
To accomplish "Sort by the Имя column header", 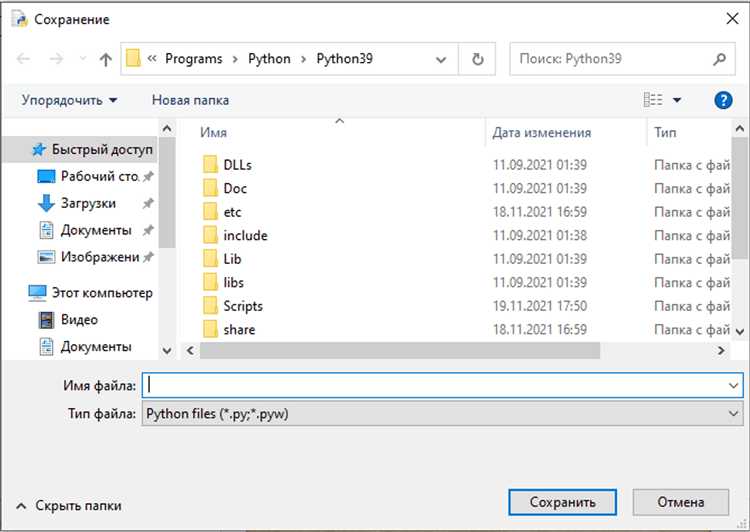I will click(213, 133).
